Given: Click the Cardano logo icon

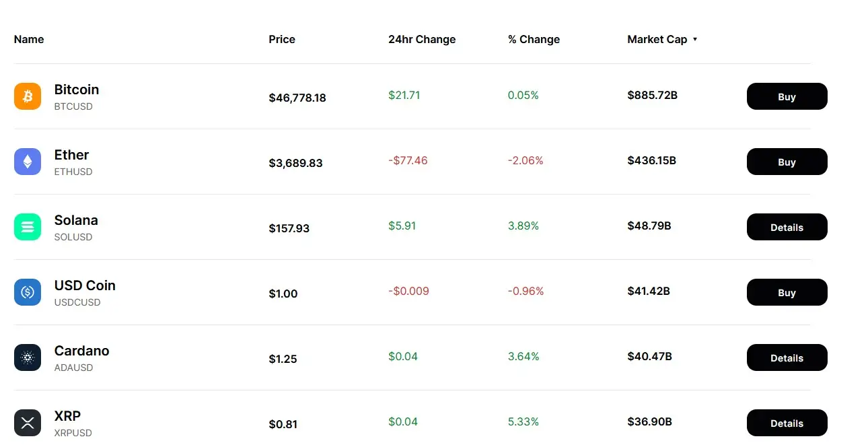Looking at the screenshot, I should pos(28,357).
